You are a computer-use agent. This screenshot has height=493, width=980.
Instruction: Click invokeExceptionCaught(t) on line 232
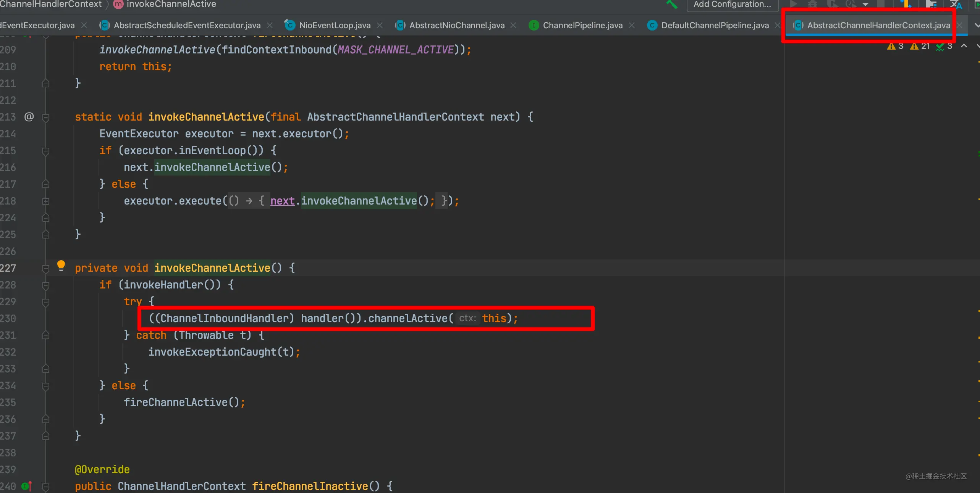click(x=222, y=352)
